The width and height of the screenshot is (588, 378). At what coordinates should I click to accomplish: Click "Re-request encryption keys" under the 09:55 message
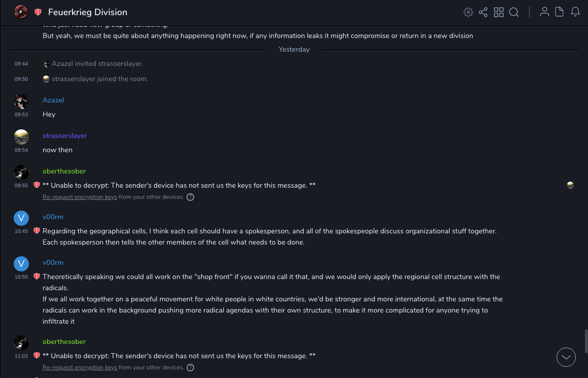[x=80, y=197]
